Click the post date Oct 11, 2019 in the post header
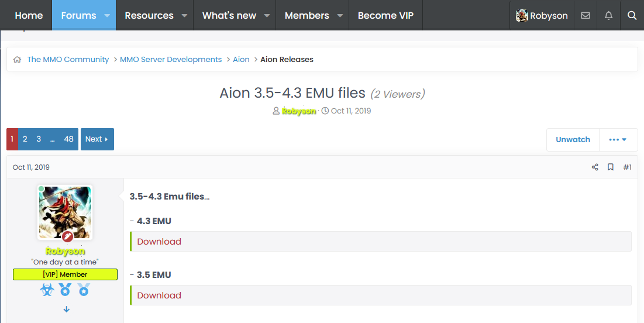 (x=31, y=167)
